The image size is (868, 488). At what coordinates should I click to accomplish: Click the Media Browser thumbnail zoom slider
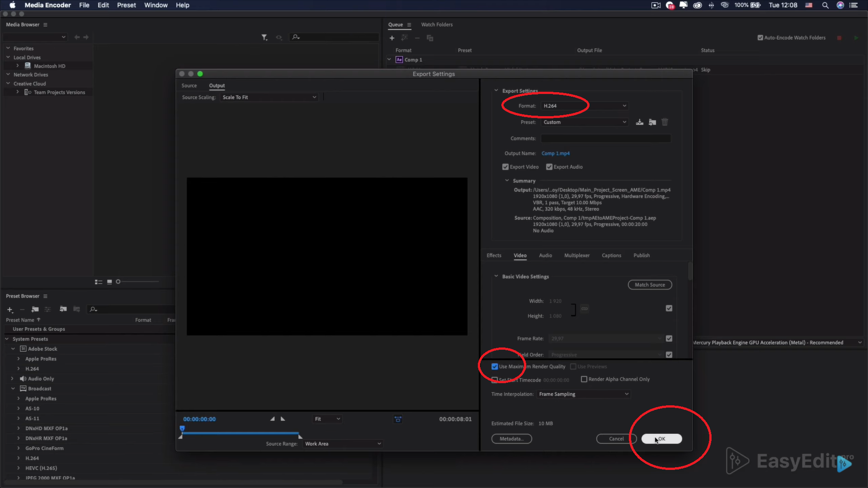coord(138,282)
